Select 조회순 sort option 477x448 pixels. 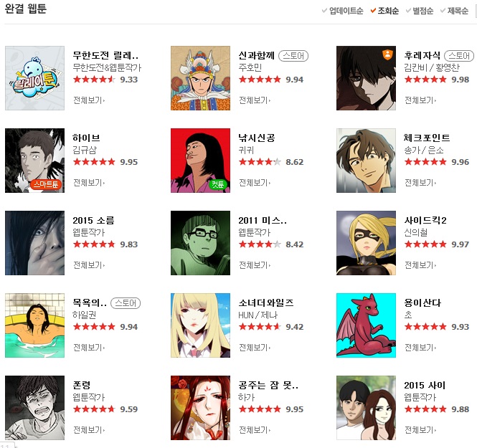point(384,11)
